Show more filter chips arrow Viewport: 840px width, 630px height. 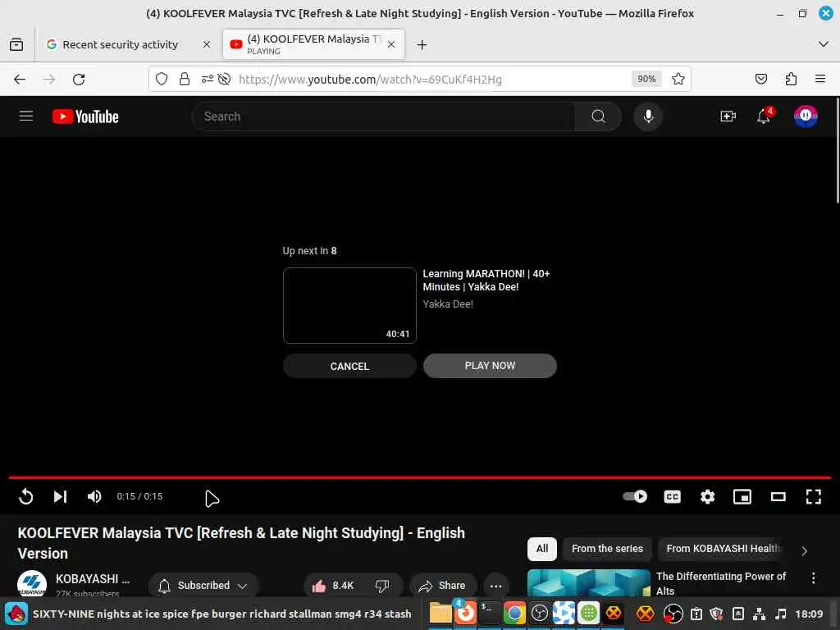tap(804, 550)
